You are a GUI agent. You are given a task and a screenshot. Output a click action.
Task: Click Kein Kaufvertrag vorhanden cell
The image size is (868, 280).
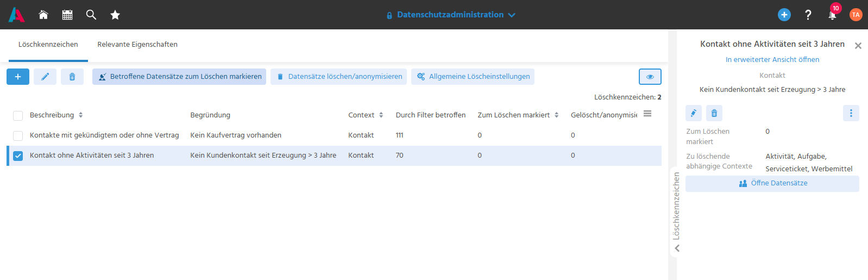(x=236, y=135)
